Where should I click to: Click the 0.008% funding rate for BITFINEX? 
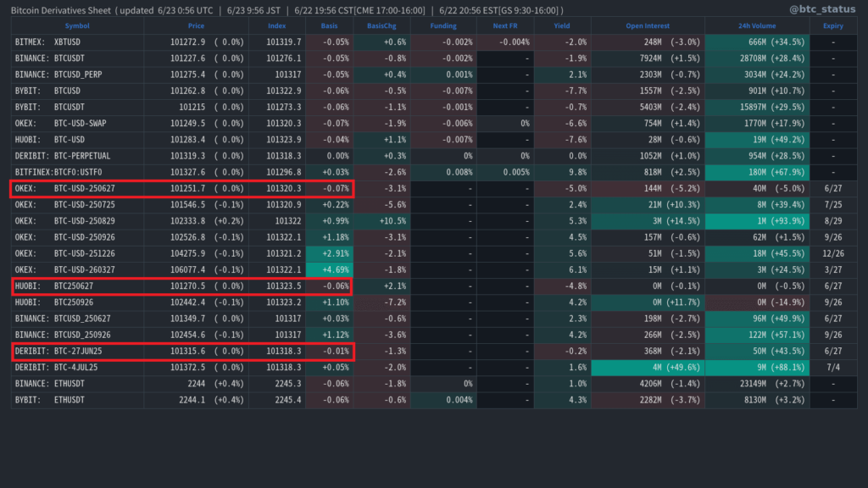(443, 172)
